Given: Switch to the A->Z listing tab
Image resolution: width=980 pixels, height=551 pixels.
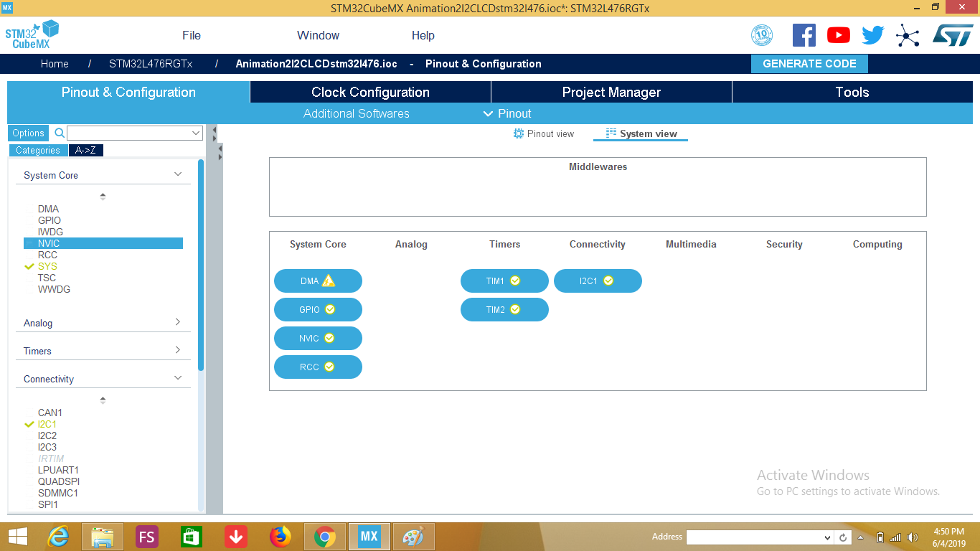Looking at the screenshot, I should [86, 150].
